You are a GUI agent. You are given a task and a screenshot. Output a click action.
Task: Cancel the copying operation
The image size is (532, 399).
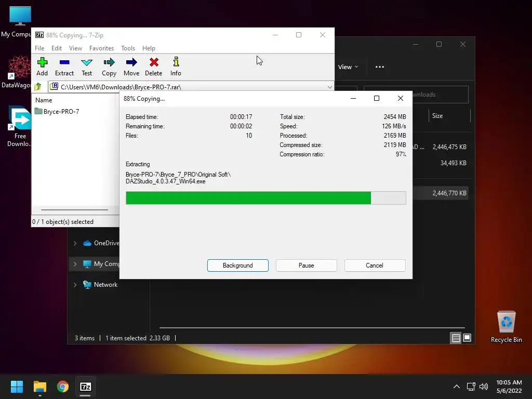[375, 265]
